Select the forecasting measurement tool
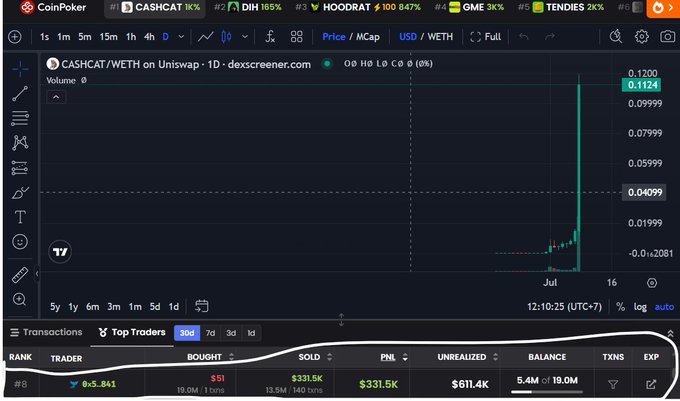The width and height of the screenshot is (680, 401). 20,168
